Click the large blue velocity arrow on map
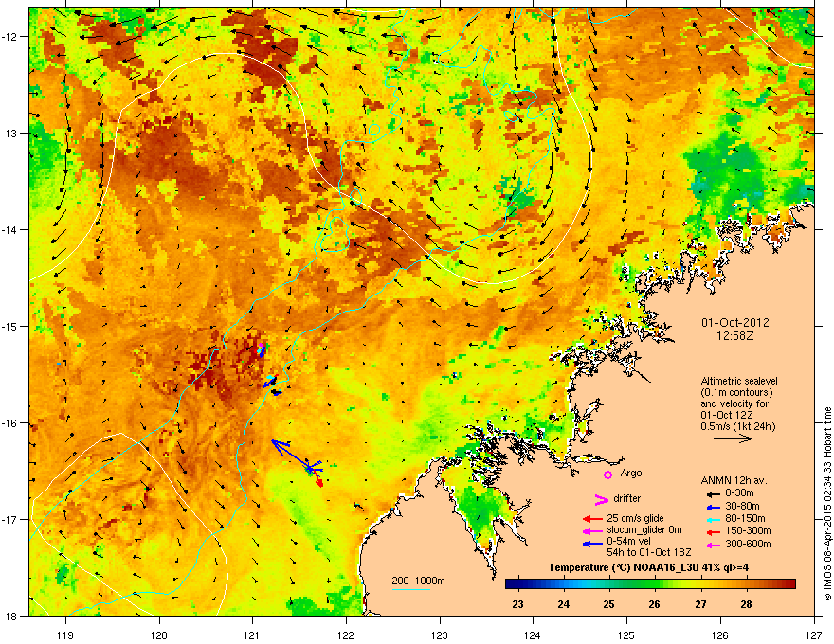 click(x=290, y=455)
